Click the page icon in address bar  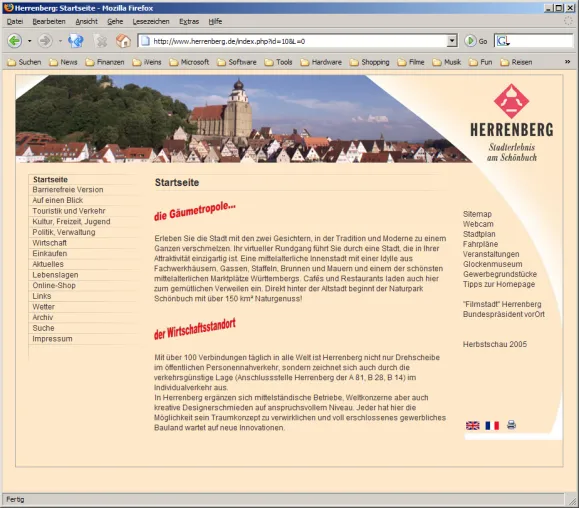point(145,41)
